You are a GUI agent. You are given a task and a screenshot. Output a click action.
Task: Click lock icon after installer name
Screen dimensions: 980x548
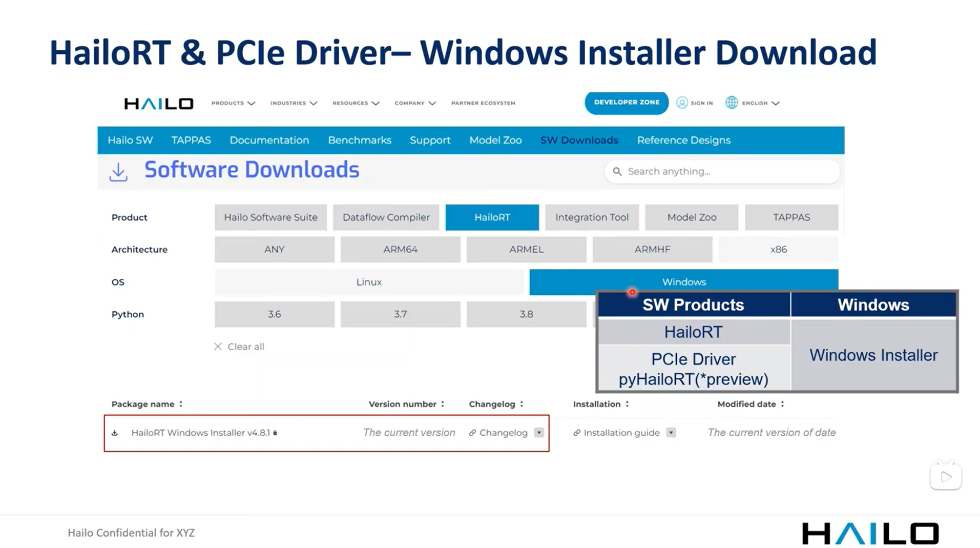coord(275,433)
